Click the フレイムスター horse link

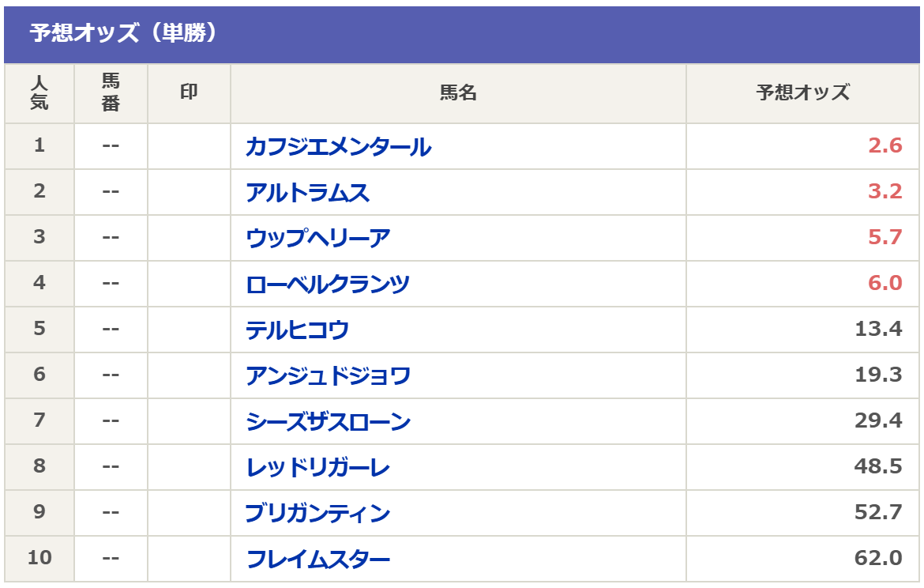317,559
